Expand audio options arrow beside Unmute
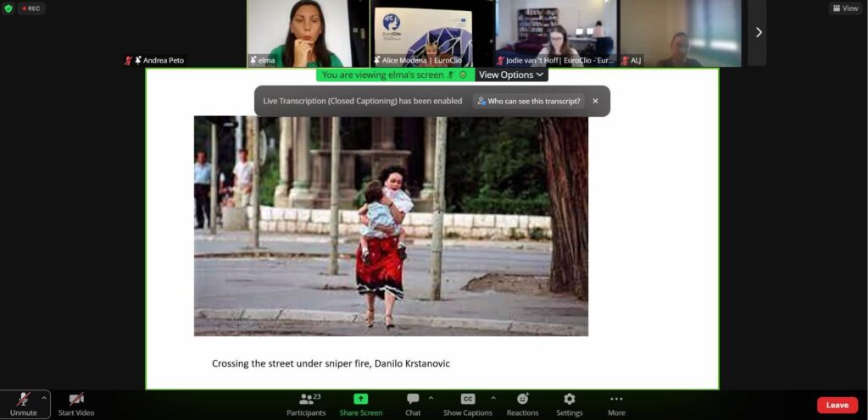The image size is (868, 420). pos(44,397)
